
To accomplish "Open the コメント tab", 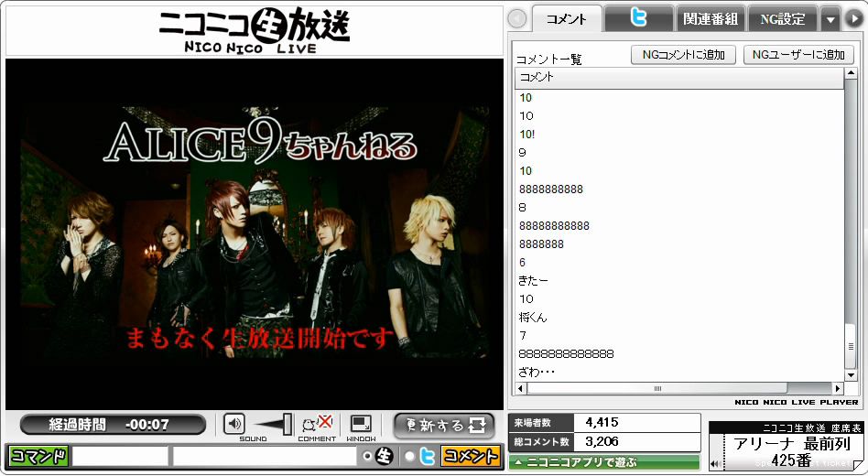I will coord(566,19).
